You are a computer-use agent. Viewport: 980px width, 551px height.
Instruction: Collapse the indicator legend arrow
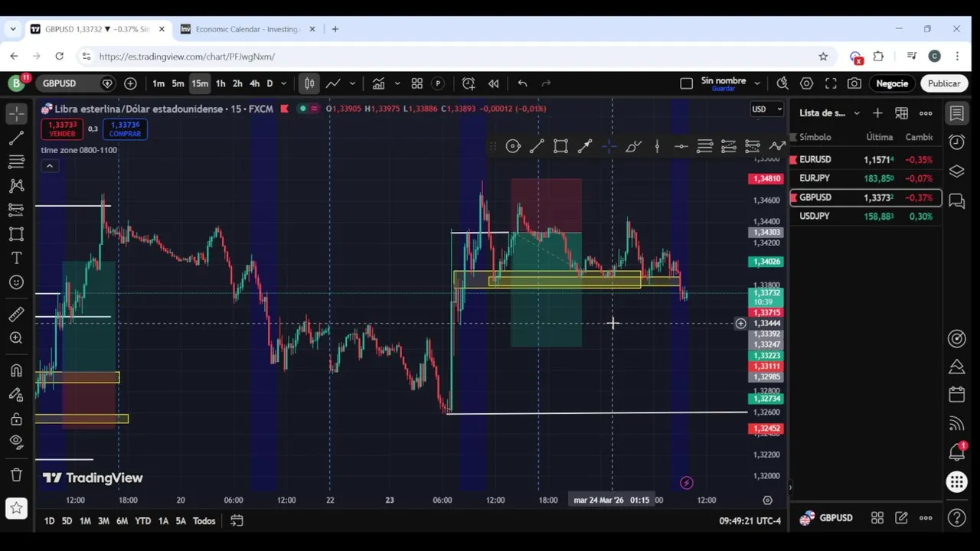pos(50,166)
